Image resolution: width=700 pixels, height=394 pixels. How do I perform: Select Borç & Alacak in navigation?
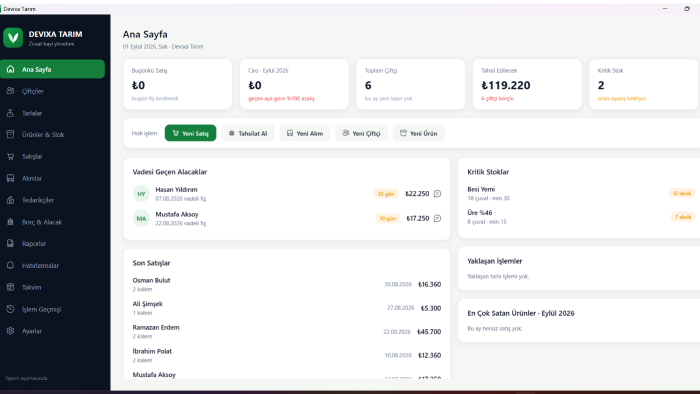coord(52,222)
